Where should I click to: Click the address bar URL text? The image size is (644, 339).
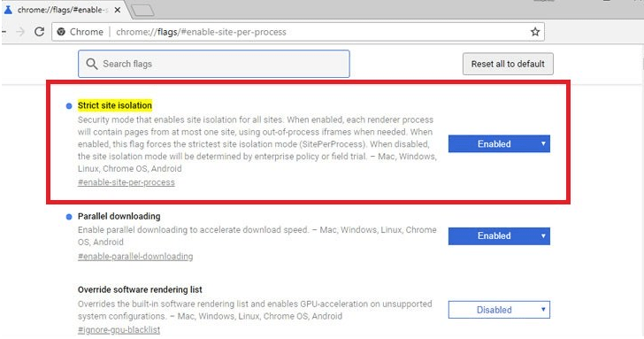click(201, 32)
